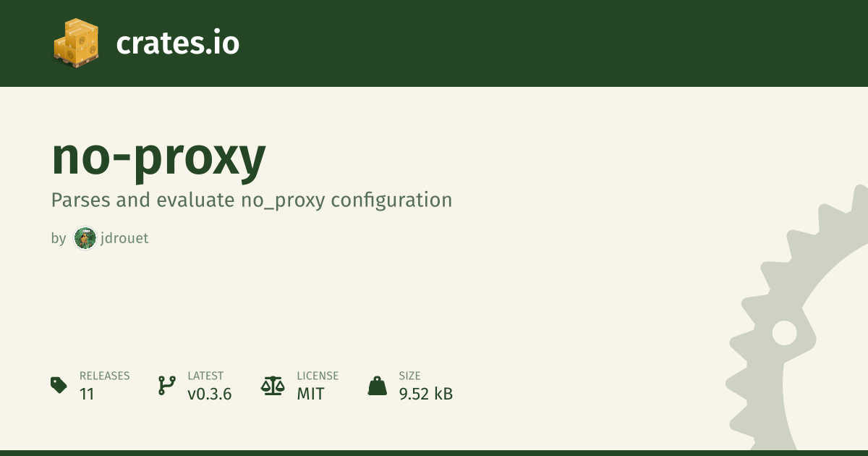Click the release count 11
This screenshot has height=456, width=868.
pyautogui.click(x=87, y=394)
